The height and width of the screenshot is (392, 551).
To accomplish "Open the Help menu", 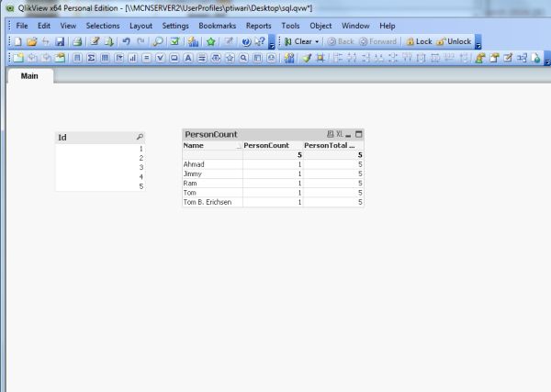I will [388, 26].
